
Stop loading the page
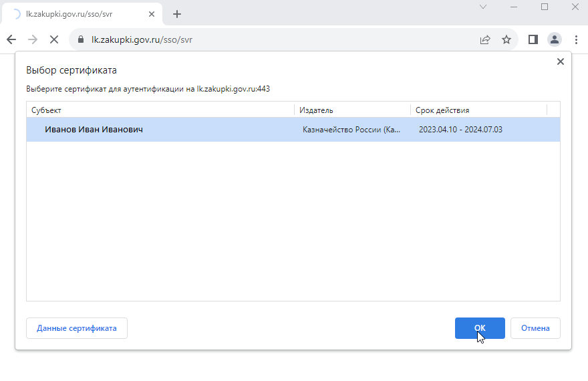(x=53, y=39)
